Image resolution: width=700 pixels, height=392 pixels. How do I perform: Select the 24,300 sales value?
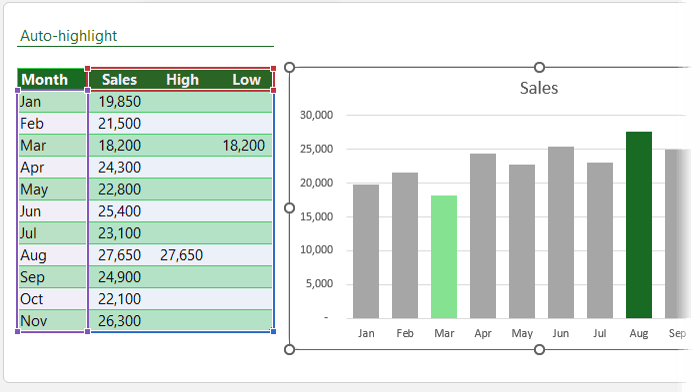pyautogui.click(x=120, y=167)
